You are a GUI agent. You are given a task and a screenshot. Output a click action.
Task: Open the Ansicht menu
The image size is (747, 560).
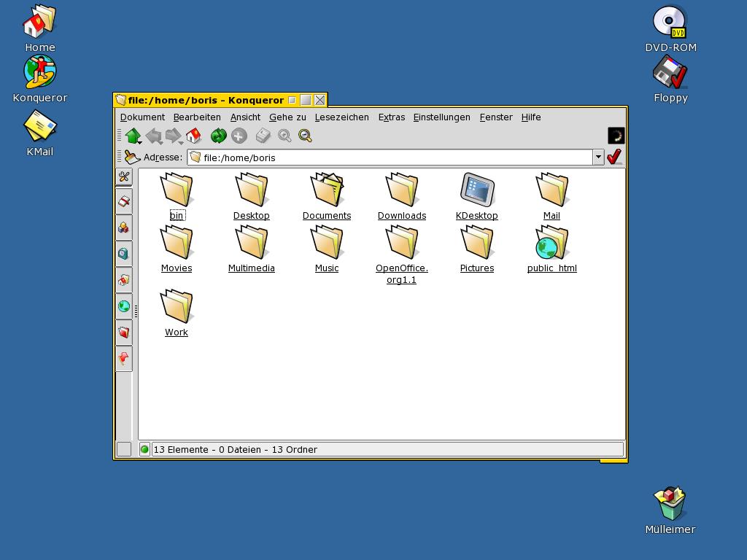pyautogui.click(x=245, y=117)
